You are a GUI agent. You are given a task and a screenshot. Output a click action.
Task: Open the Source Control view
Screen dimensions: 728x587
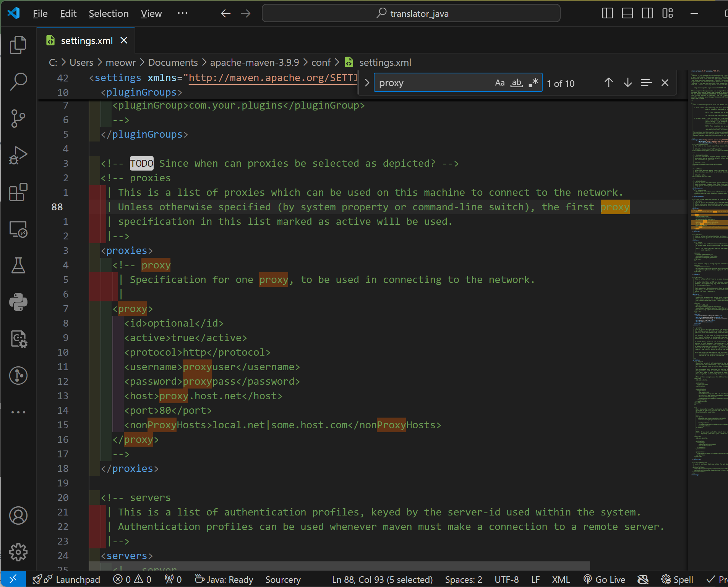coord(18,118)
